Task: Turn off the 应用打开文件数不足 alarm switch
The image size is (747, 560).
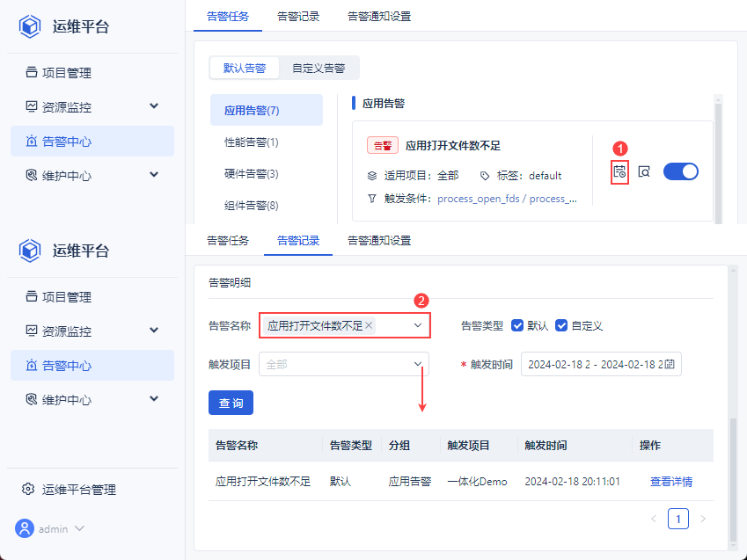Action: 680,171
